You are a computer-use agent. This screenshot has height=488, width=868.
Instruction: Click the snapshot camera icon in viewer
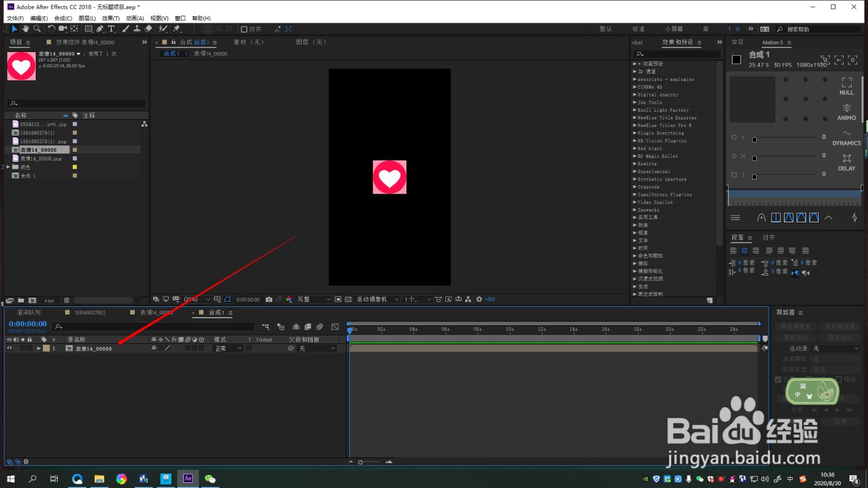pyautogui.click(x=269, y=299)
